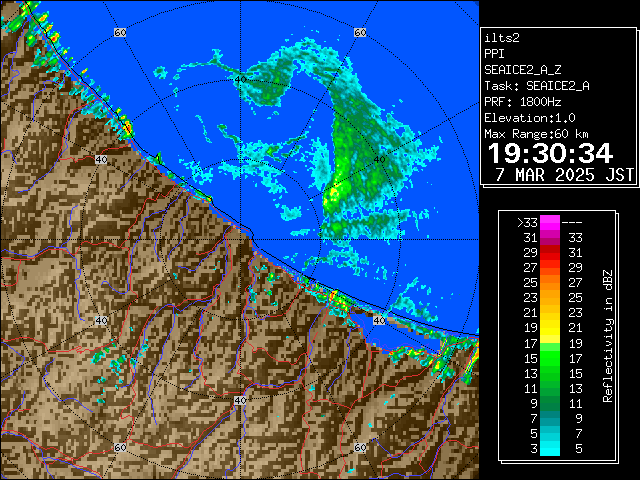Select the 'Elevation:1.0' text
Image resolution: width=640 pixels, height=480 pixels.
tap(530, 118)
